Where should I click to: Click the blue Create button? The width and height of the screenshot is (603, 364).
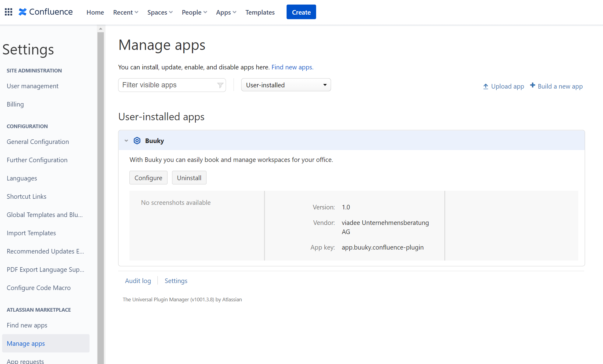[301, 12]
